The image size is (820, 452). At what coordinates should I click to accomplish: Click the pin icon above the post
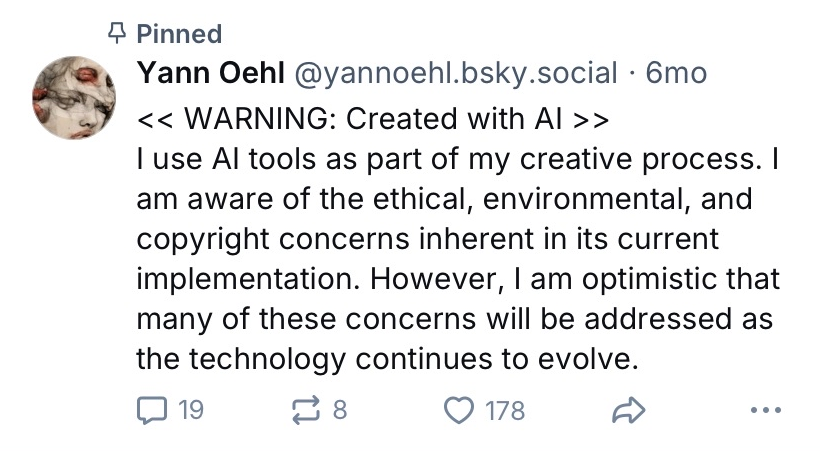click(x=118, y=33)
